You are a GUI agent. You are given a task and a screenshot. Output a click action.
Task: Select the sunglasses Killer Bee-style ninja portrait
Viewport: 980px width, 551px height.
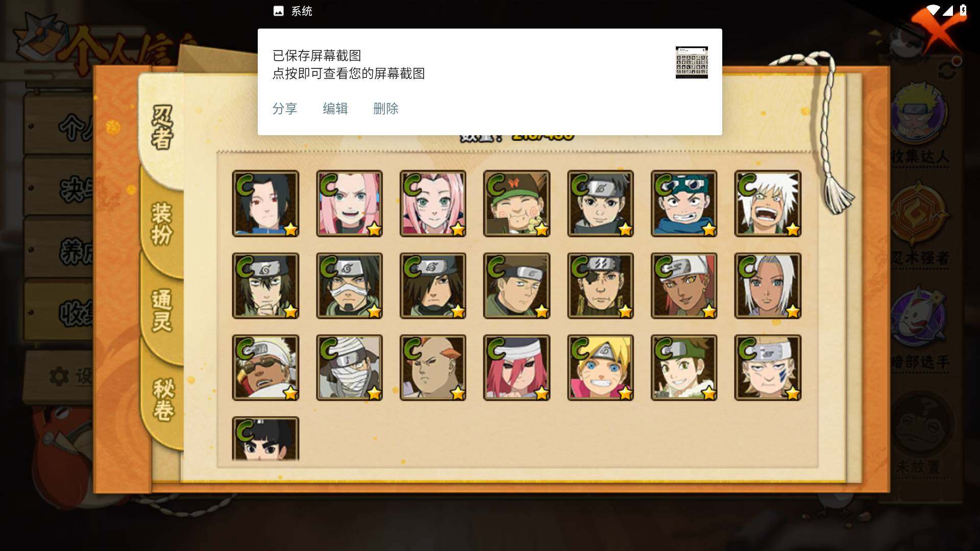click(x=265, y=367)
